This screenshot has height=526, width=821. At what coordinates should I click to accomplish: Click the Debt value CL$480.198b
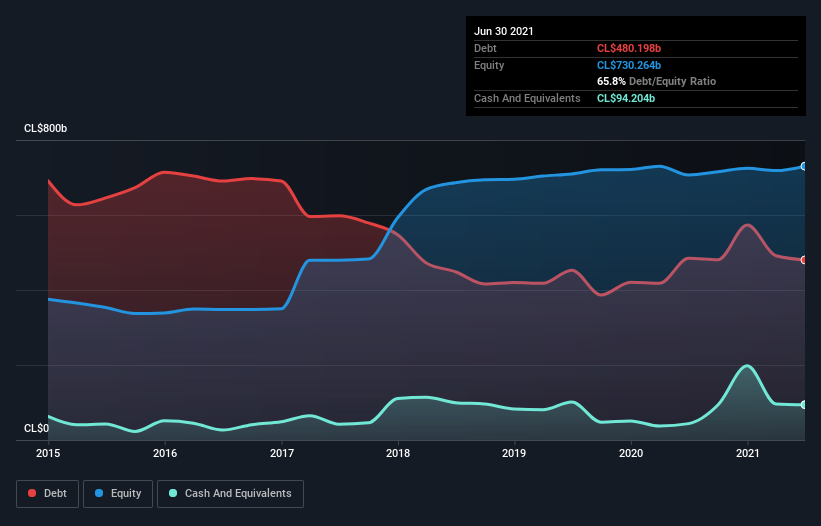[629, 48]
